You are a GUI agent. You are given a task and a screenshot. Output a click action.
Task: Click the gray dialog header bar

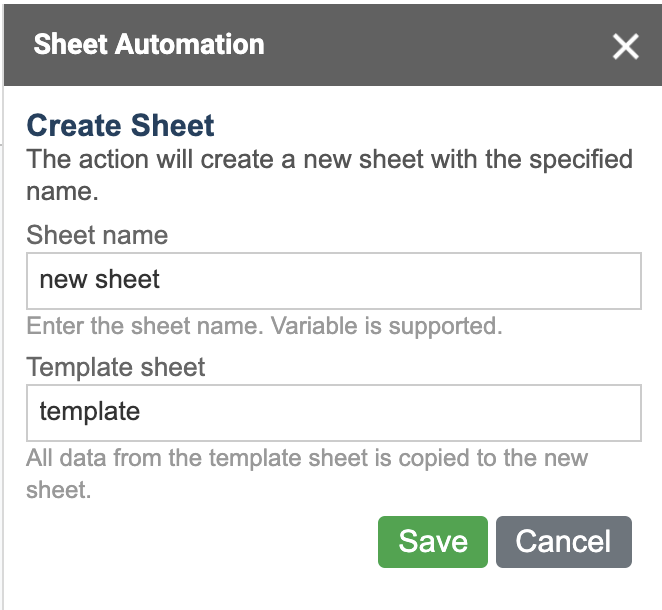click(333, 45)
